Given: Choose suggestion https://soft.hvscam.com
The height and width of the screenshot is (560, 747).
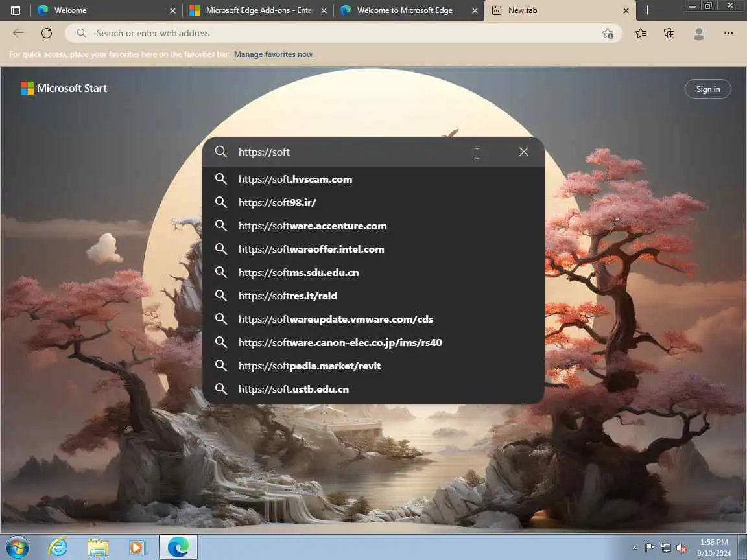Looking at the screenshot, I should 373,179.
